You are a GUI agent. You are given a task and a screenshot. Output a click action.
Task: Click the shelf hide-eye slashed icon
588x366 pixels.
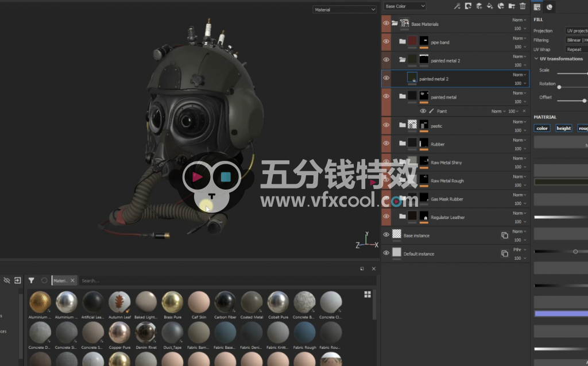[7, 280]
